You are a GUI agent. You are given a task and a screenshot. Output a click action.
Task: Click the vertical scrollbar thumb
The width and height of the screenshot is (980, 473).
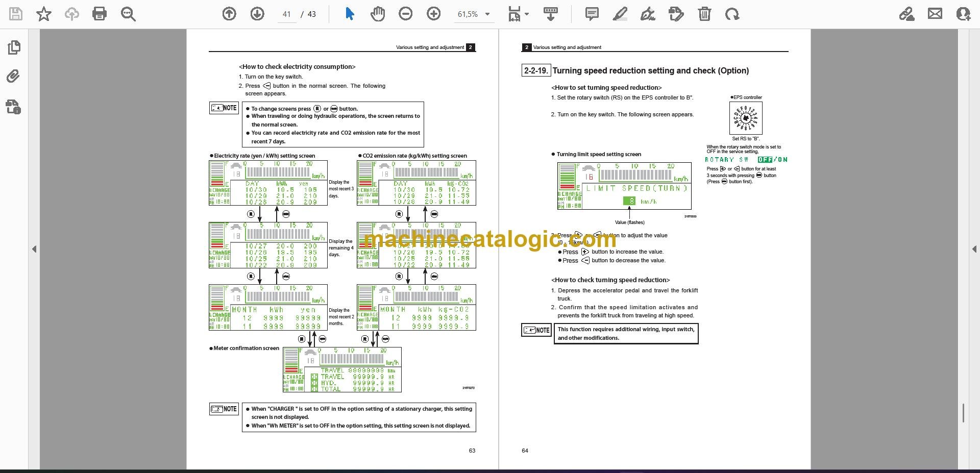click(x=963, y=413)
